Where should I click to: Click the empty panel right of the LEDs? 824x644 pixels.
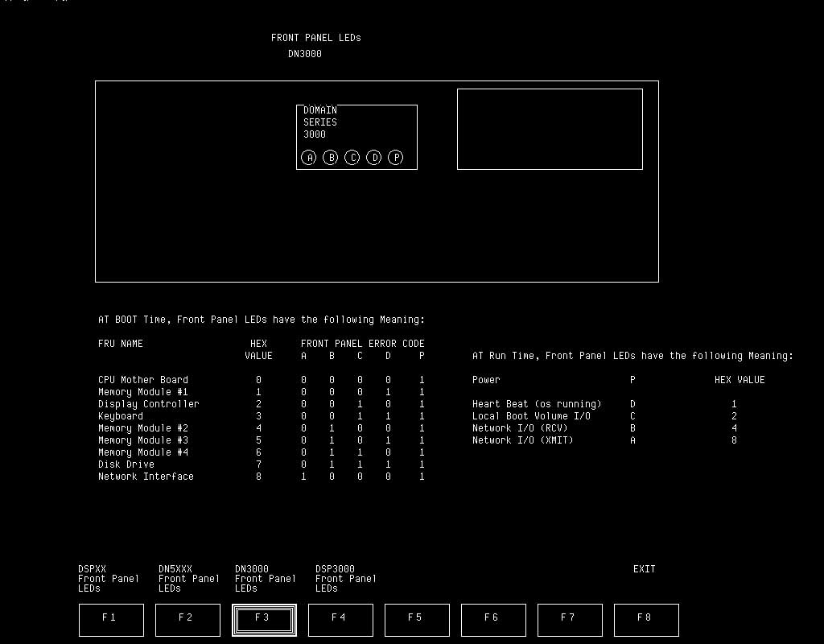click(x=550, y=129)
